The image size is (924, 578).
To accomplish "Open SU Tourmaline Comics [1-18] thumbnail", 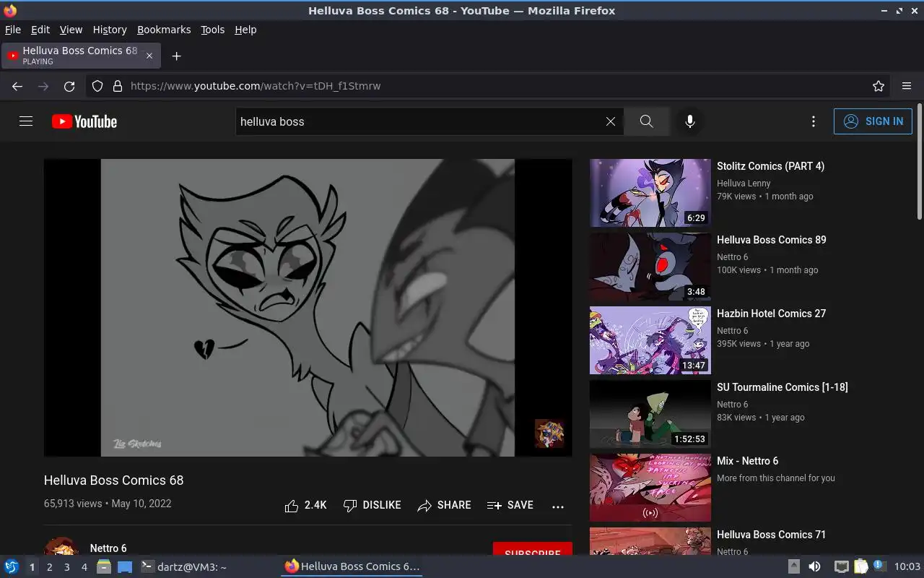I will click(x=650, y=414).
